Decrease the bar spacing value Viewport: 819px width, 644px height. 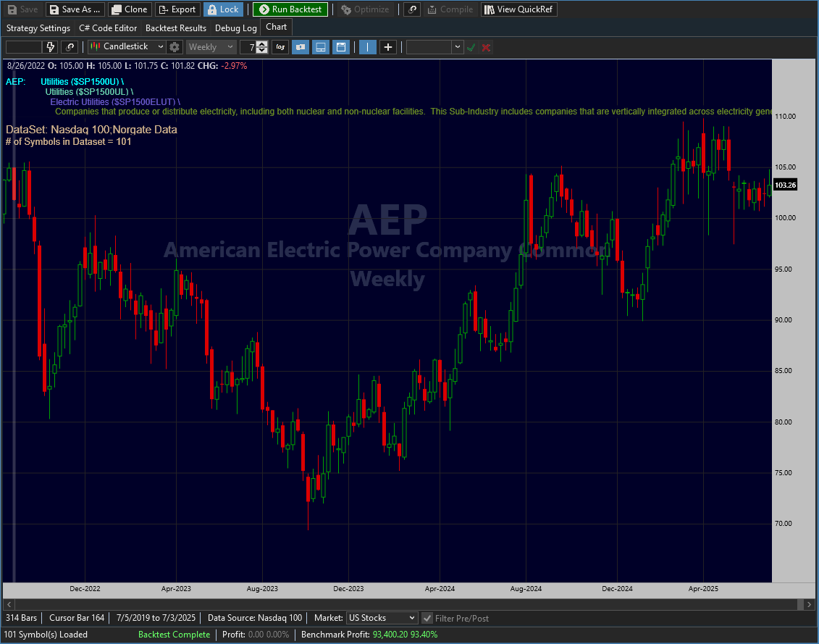coord(262,50)
